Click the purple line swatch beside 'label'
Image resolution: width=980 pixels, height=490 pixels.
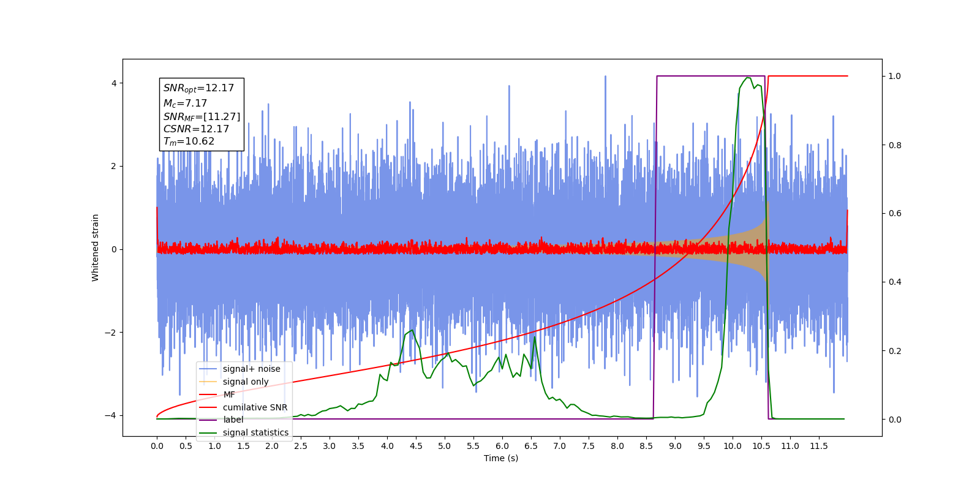coord(208,420)
